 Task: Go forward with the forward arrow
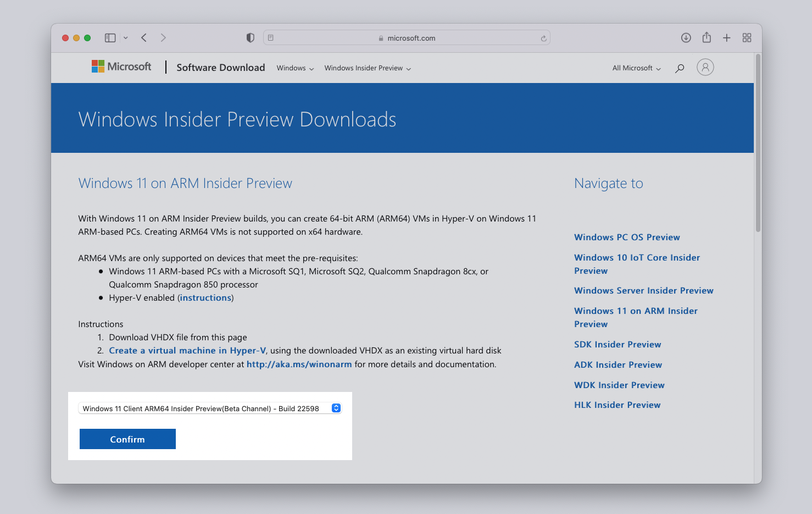point(163,37)
